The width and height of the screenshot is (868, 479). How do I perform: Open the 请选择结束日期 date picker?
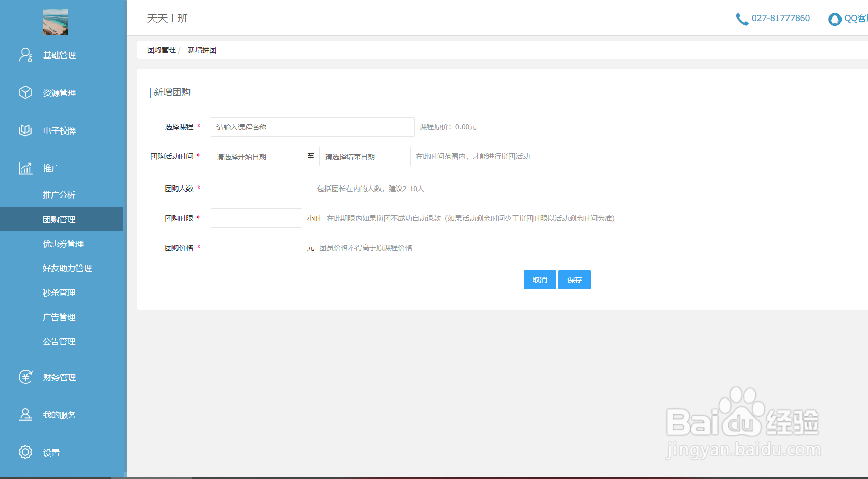365,156
